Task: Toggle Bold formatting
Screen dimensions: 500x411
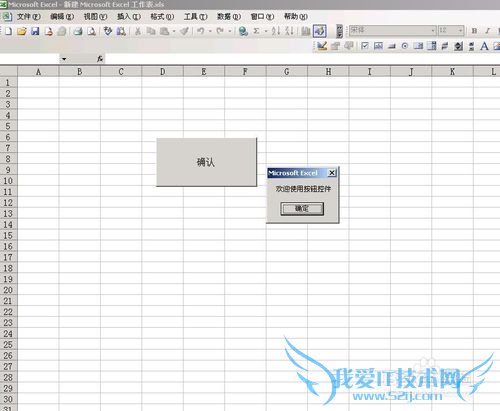Action: click(x=474, y=31)
